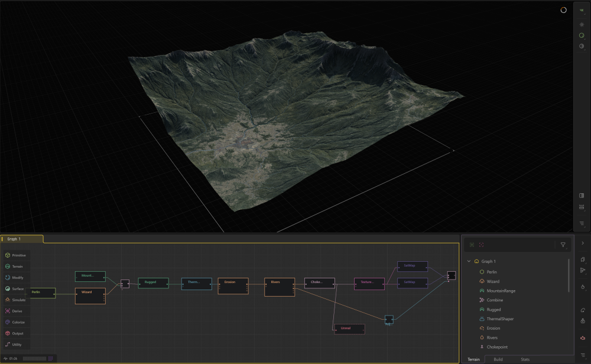Toggle the split-panel viewport layout button
The image size is (591, 364).
(582, 196)
